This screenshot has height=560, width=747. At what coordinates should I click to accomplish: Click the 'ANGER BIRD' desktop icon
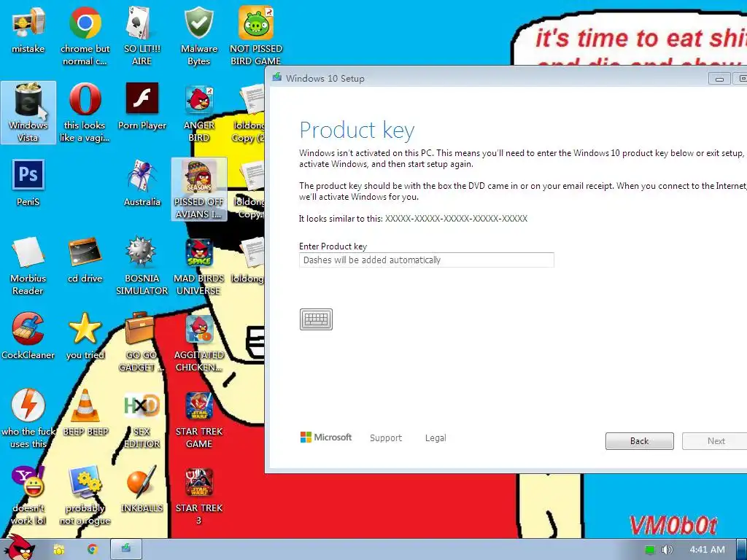pos(198,112)
